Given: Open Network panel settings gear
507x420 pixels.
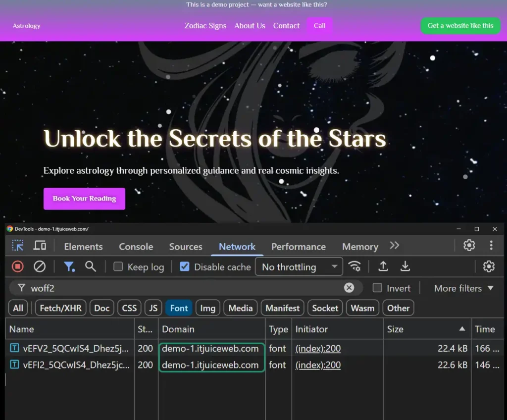Looking at the screenshot, I should pyautogui.click(x=489, y=266).
